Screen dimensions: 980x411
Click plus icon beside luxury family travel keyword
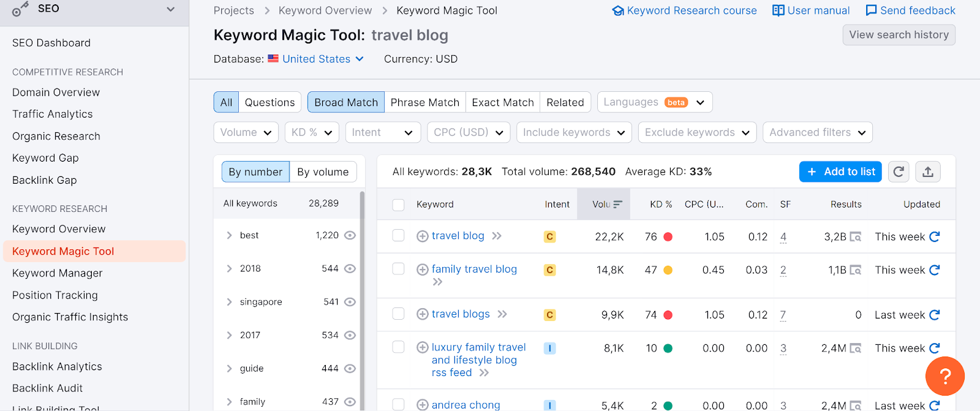[x=423, y=347]
